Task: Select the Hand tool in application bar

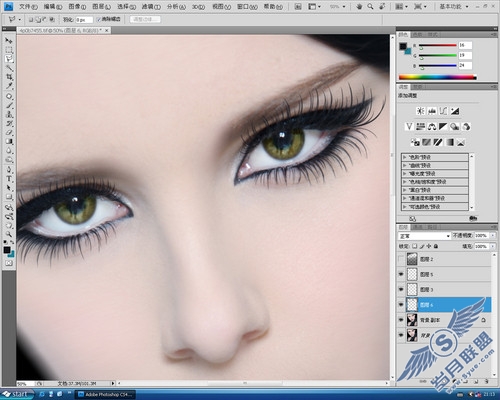Action: 359,6
